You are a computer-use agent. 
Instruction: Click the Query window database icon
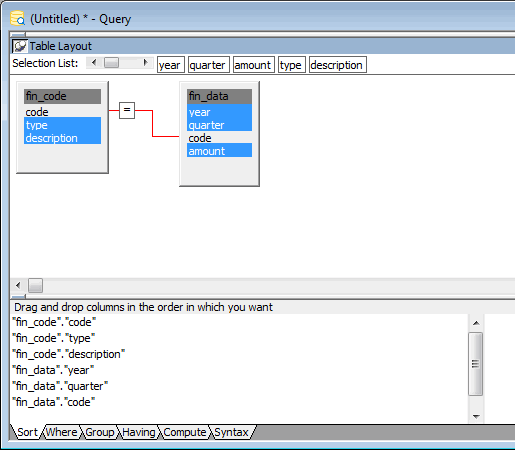click(17, 18)
